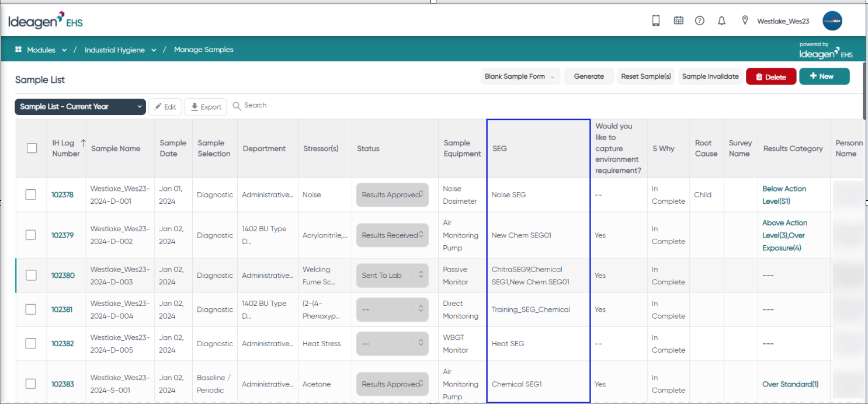This screenshot has height=404, width=868.
Task: Open status dropdown for Acetone row
Action: coord(393,384)
